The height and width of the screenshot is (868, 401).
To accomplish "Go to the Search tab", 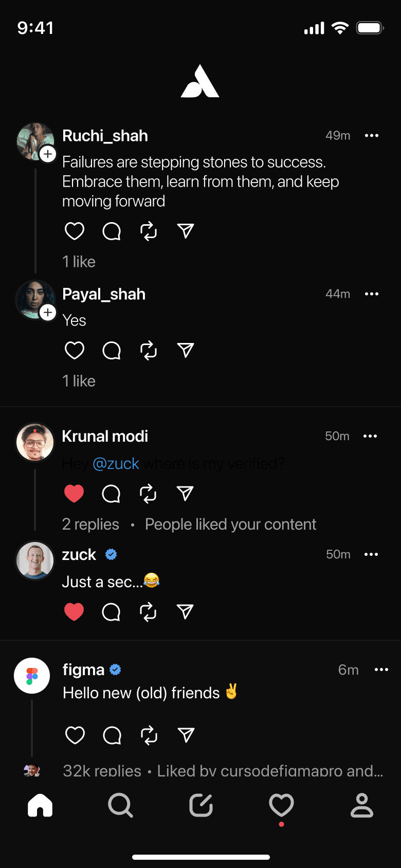I will coord(120,805).
